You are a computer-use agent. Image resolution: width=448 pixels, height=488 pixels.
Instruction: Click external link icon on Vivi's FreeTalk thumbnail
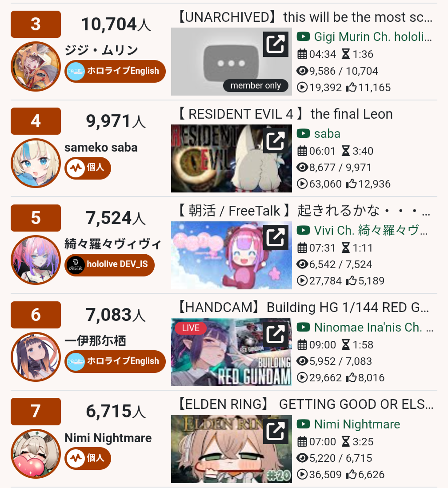pos(276,237)
